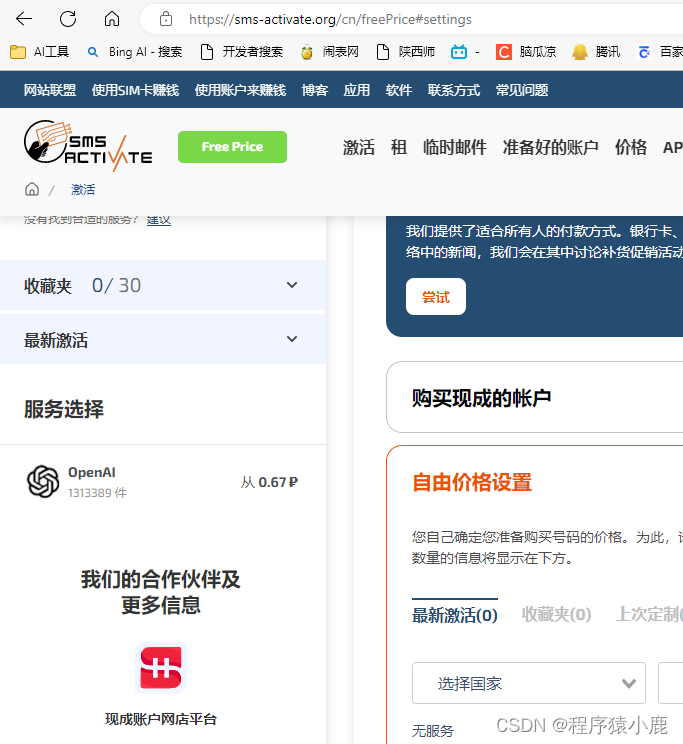The image size is (683, 744).
Task: Open 常见问题 menu item
Action: tap(522, 90)
